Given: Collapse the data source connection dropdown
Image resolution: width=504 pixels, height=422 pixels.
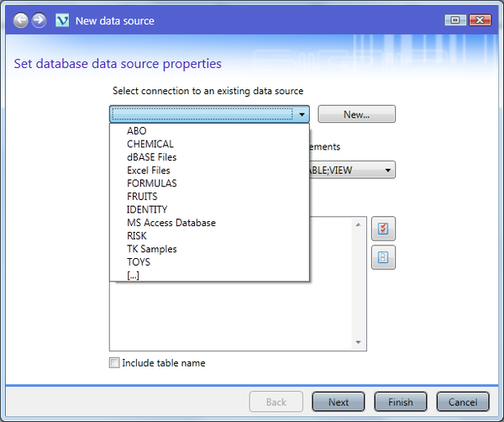Looking at the screenshot, I should (x=302, y=113).
